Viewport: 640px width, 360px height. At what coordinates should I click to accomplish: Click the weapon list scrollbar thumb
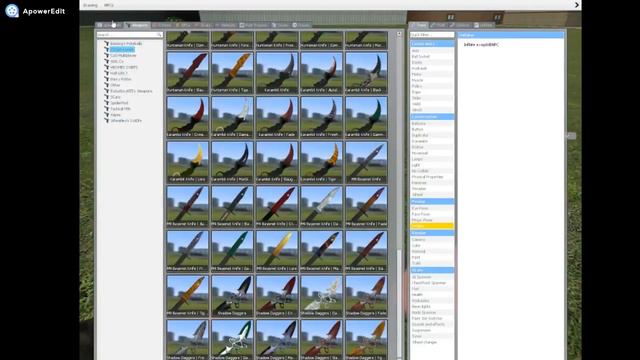[x=399, y=302]
